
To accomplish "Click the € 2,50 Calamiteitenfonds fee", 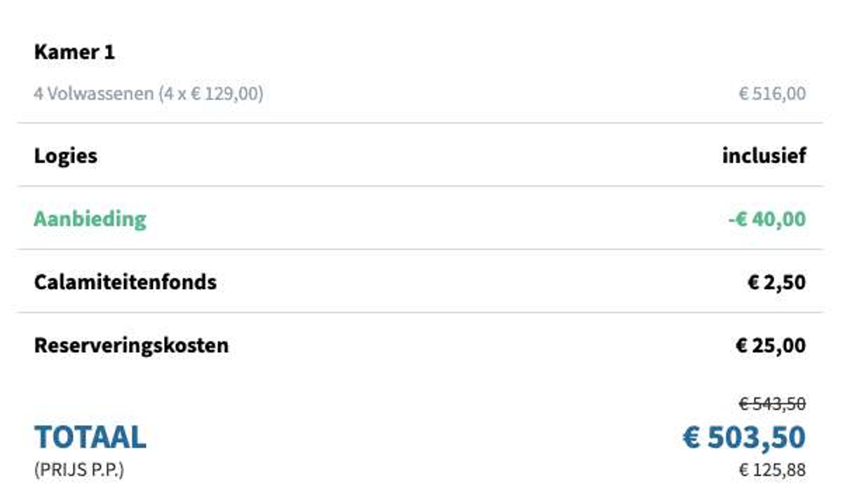I will [x=777, y=282].
